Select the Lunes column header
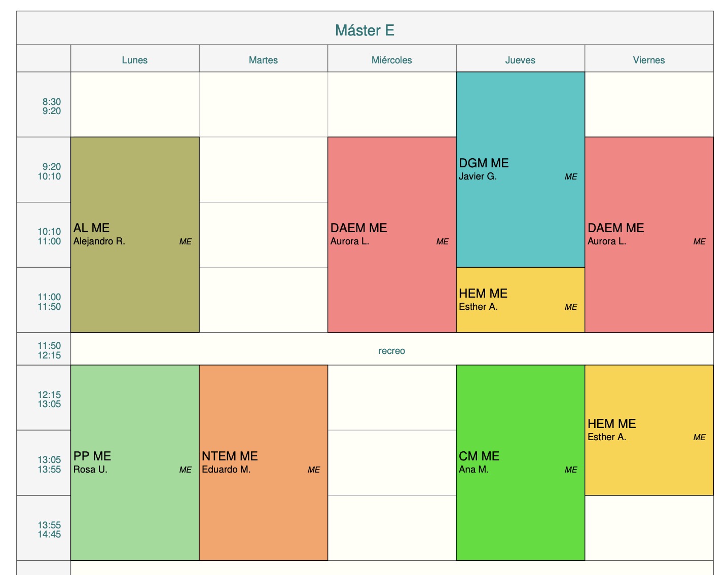The image size is (728, 575). pyautogui.click(x=135, y=60)
